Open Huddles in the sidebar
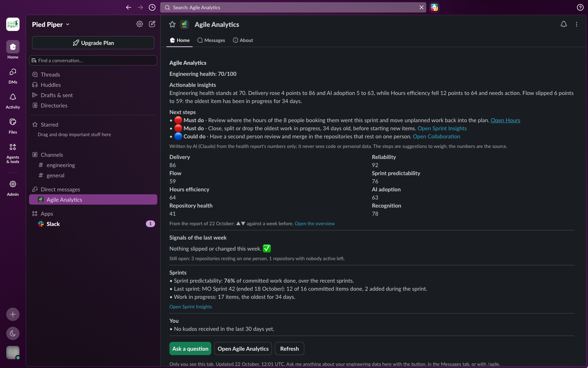Viewport: 588px width, 368px height. pos(93,85)
